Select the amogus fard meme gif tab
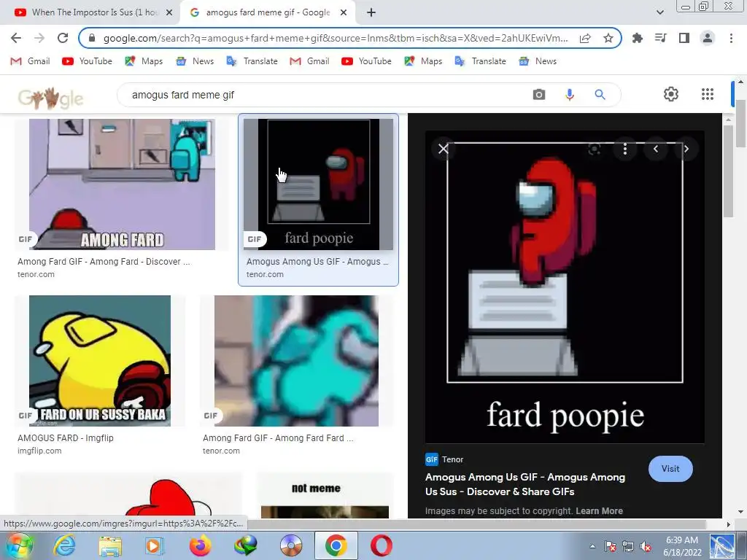This screenshot has height=560, width=747. [x=267, y=12]
